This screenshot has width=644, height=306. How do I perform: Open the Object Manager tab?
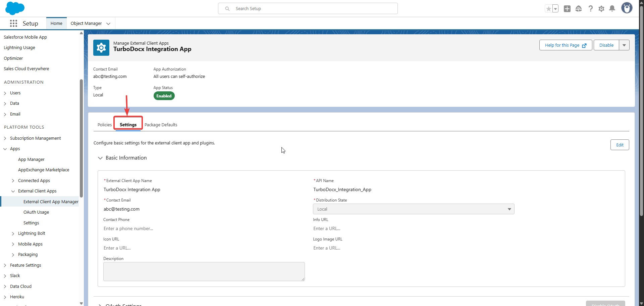[86, 23]
